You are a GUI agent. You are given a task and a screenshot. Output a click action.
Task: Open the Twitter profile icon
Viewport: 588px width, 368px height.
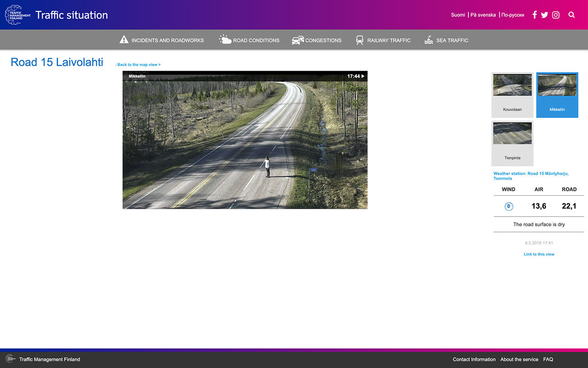pos(545,15)
